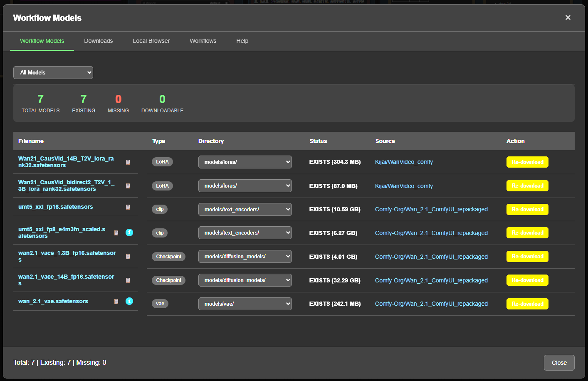Open directory dropdown for umt5_xxl_fp8 row

[245, 233]
